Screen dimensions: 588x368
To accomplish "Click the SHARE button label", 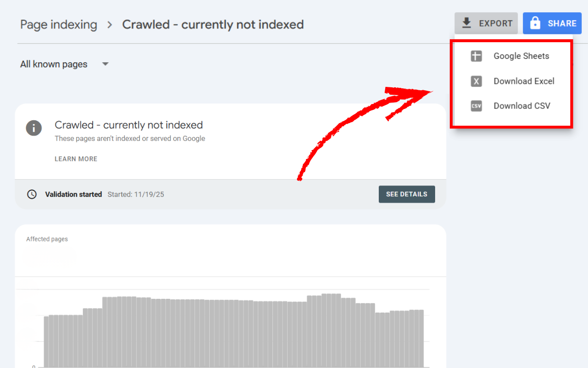I will click(x=562, y=23).
